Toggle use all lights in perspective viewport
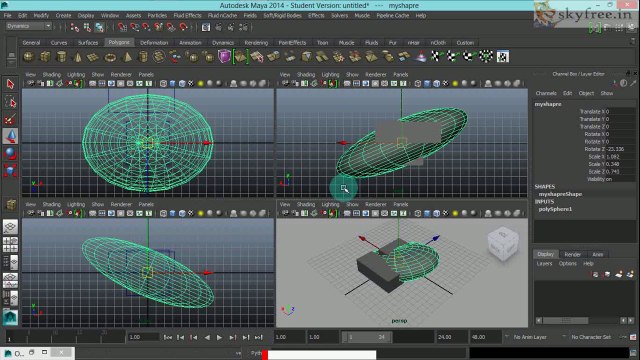Screen dimensions: 640x360 (x=455, y=213)
